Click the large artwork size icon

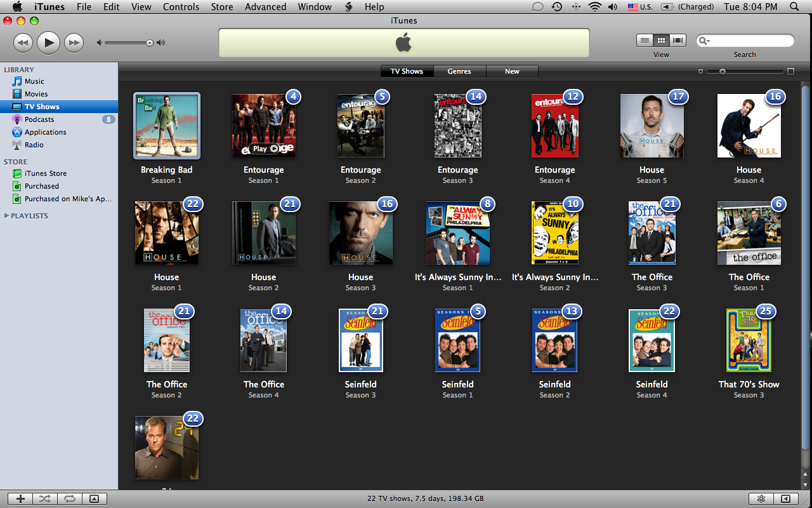pos(790,72)
